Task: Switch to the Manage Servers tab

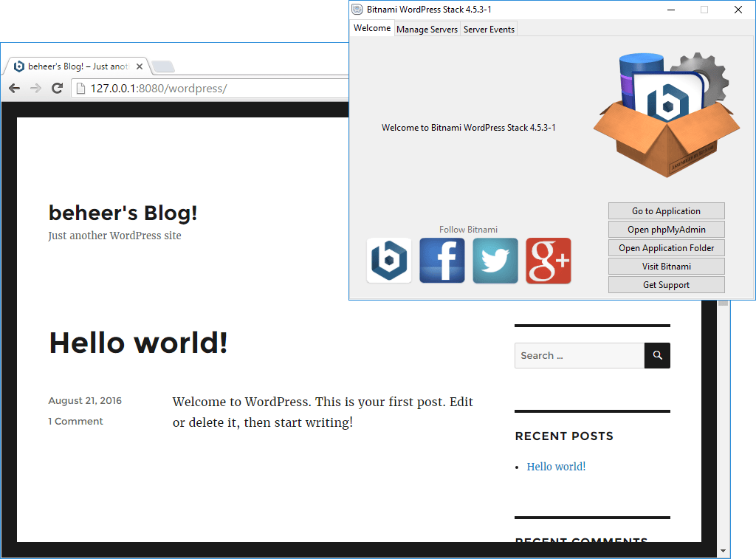Action: (427, 30)
